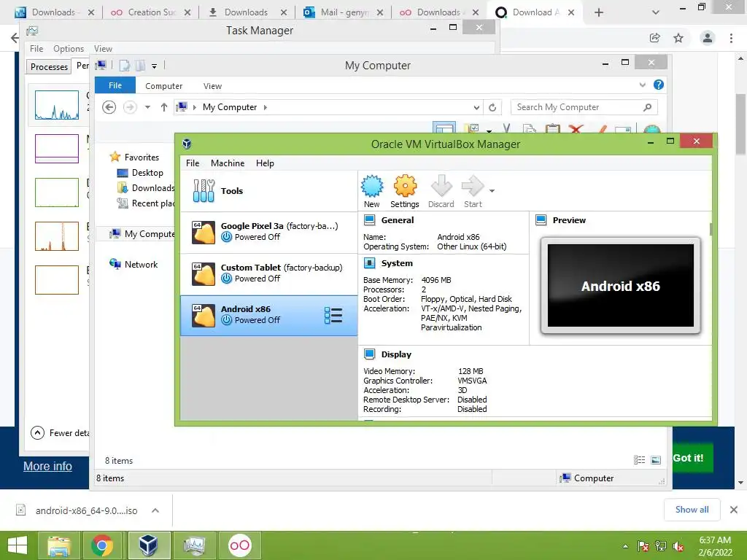
Task: Switch to details view icon in My Computer status bar
Action: click(x=639, y=460)
